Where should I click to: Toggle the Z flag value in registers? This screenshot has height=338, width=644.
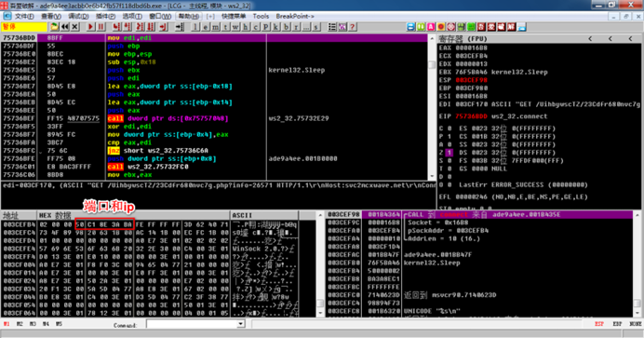click(449, 153)
